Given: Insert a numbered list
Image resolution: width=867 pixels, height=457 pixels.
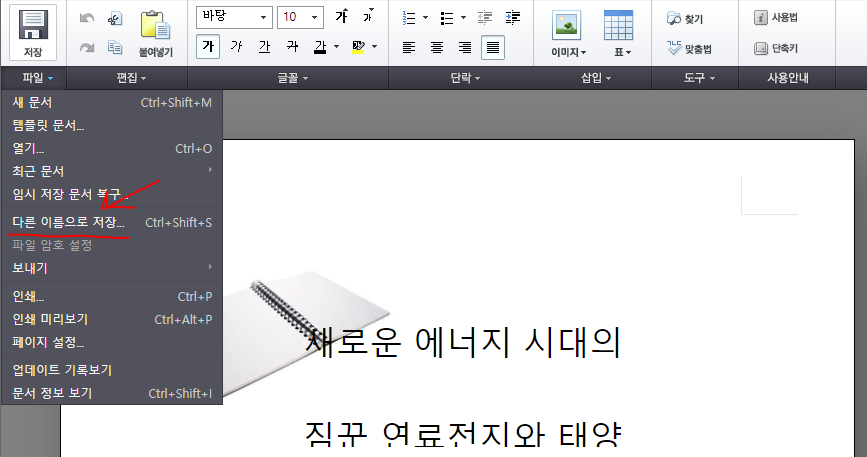Looking at the screenshot, I should (x=409, y=18).
